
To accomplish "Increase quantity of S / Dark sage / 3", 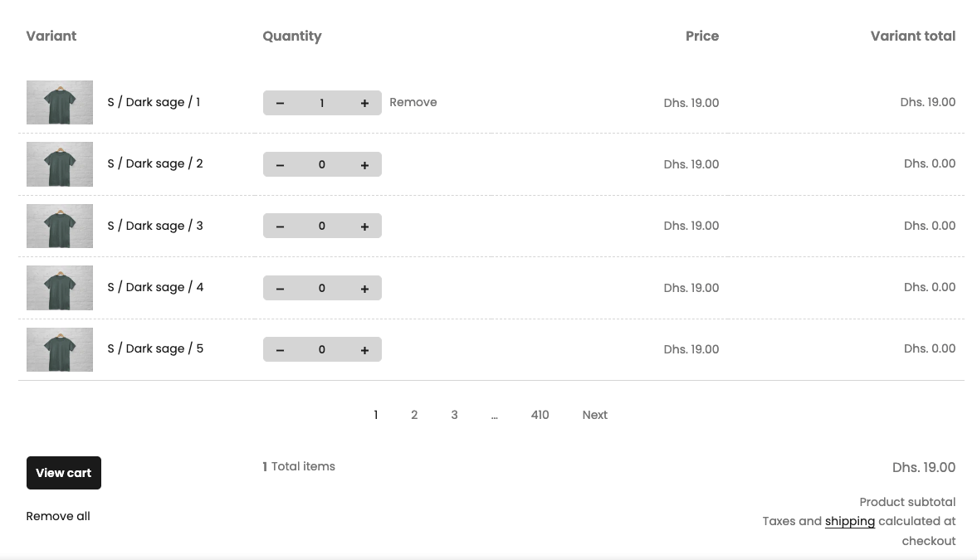I will 364,226.
